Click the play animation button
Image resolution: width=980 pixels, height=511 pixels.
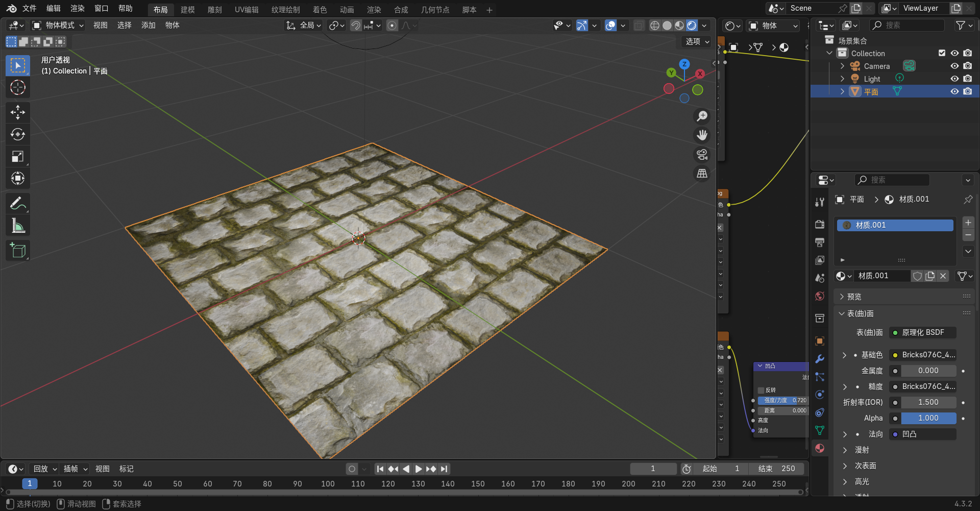[419, 469]
